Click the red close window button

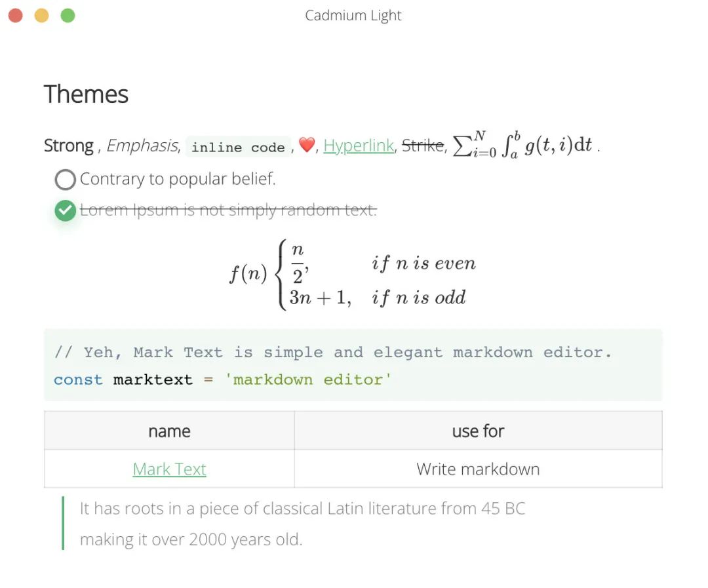tap(16, 16)
